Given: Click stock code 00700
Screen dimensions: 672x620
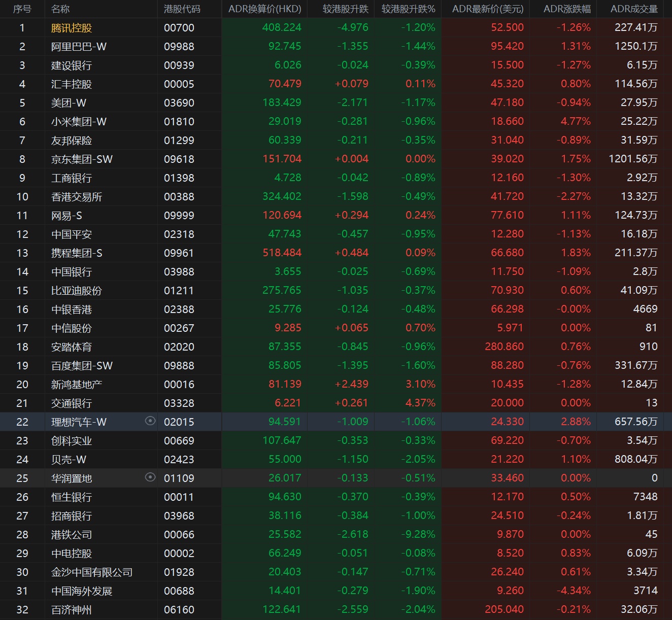Looking at the screenshot, I should pyautogui.click(x=179, y=28).
